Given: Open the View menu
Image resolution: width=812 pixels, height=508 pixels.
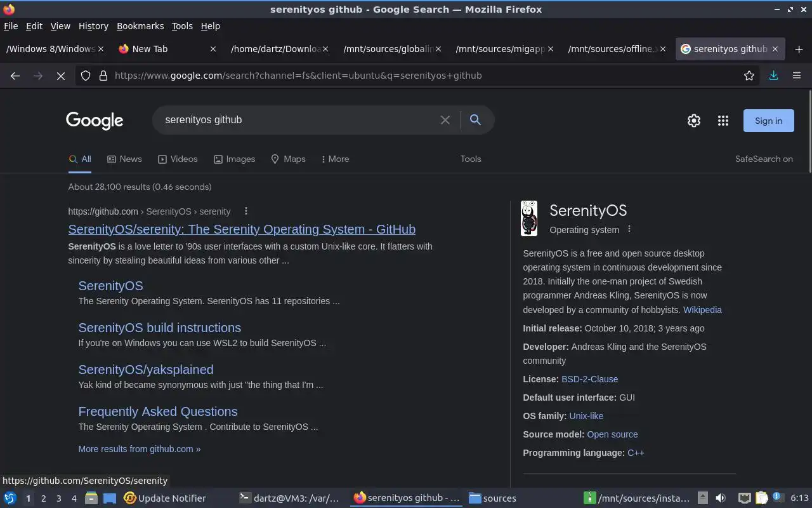Looking at the screenshot, I should point(60,26).
